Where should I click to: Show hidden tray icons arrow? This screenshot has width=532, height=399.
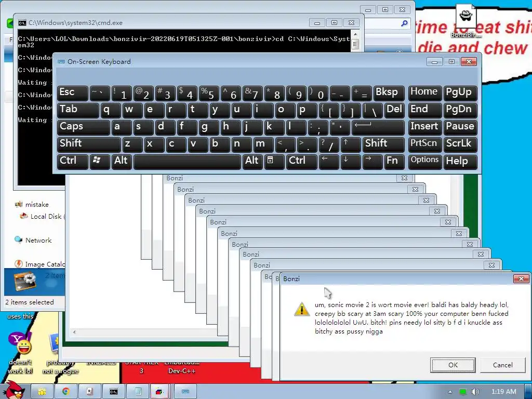point(450,392)
